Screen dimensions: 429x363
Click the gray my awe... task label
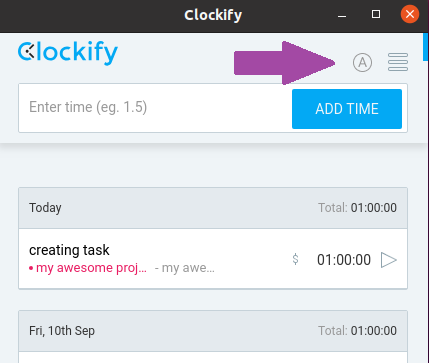coord(185,268)
